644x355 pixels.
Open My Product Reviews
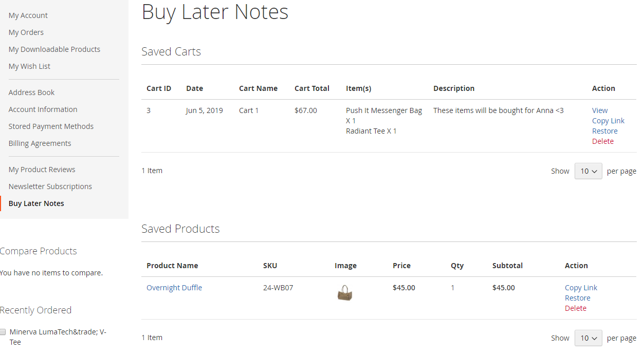(x=42, y=170)
